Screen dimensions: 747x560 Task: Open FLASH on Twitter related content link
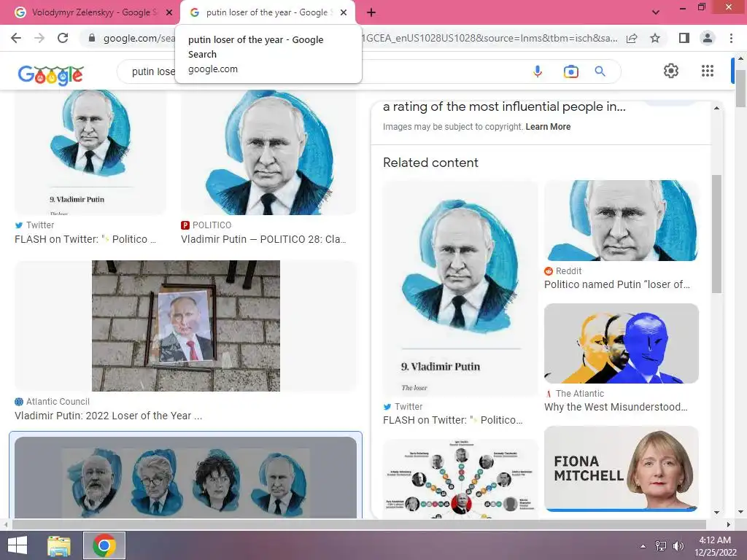452,420
